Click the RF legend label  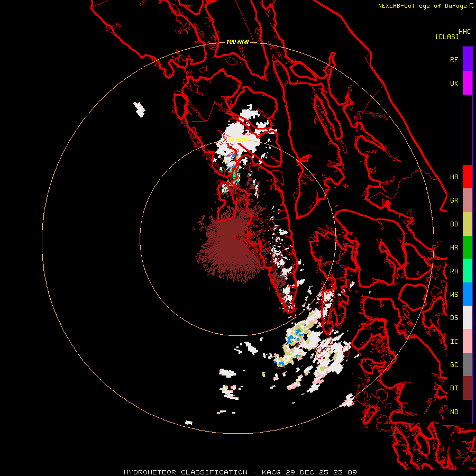click(x=454, y=59)
